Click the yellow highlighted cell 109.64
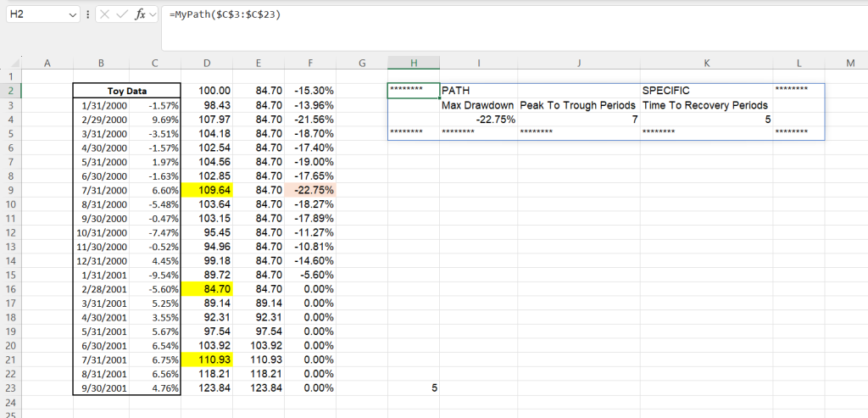Screen dimensions: 868x418 pos(208,191)
